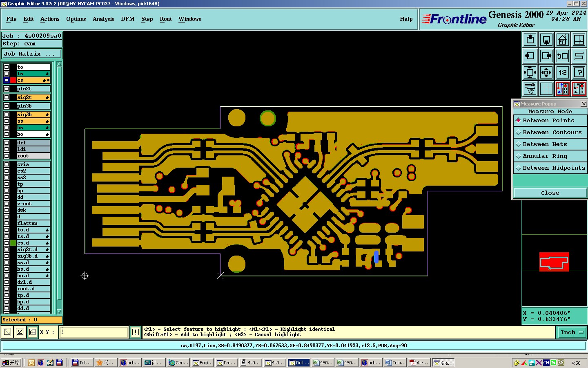Click the XY window split icon

[x=579, y=40]
